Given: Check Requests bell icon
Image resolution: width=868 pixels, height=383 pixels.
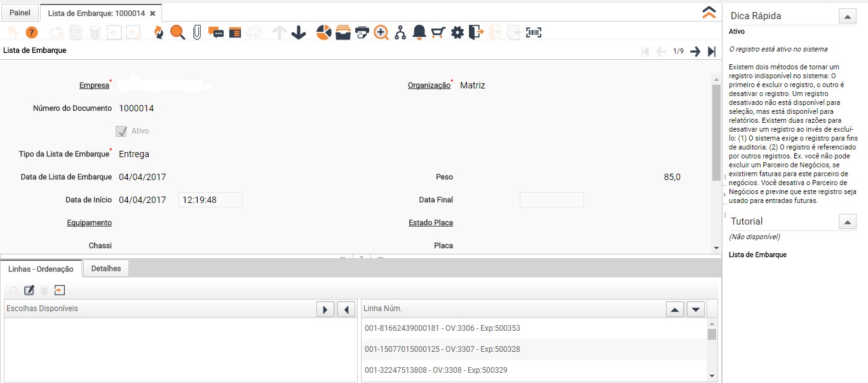Looking at the screenshot, I should coord(419,32).
